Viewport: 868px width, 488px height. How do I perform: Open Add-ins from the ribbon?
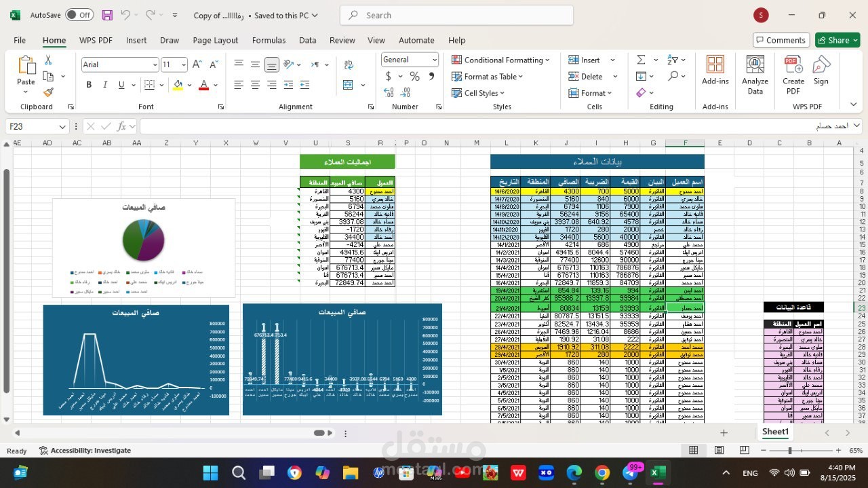tap(715, 71)
